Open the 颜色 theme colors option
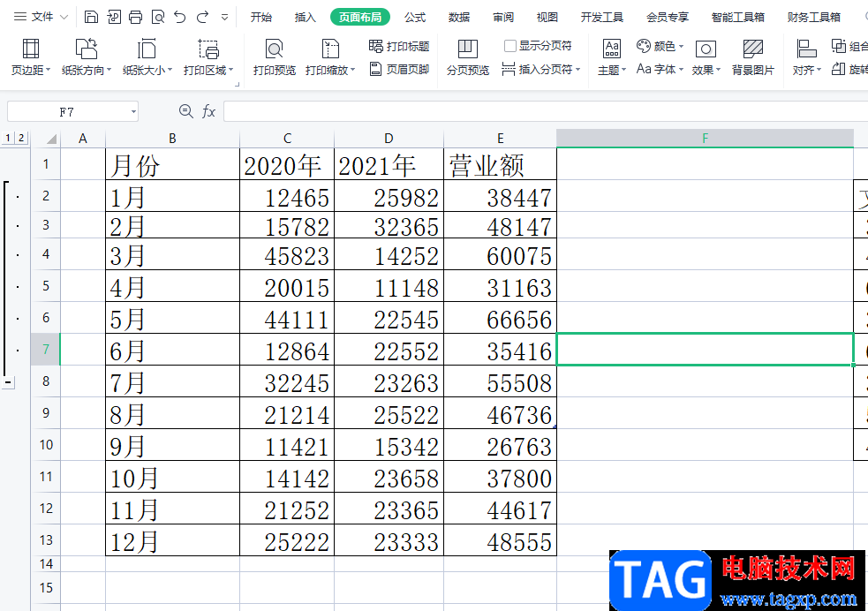This screenshot has width=868, height=611. tap(660, 46)
